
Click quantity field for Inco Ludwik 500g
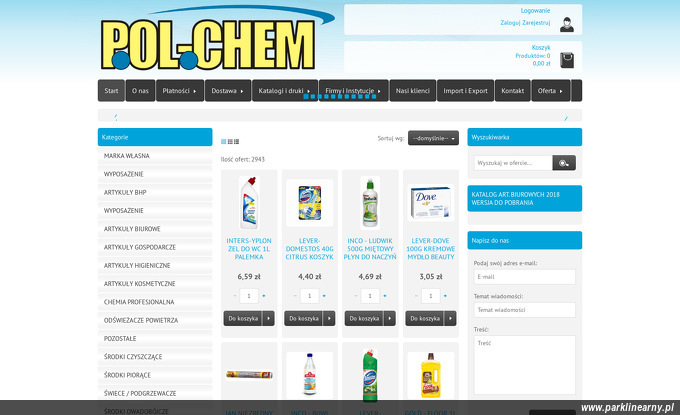pyautogui.click(x=370, y=296)
